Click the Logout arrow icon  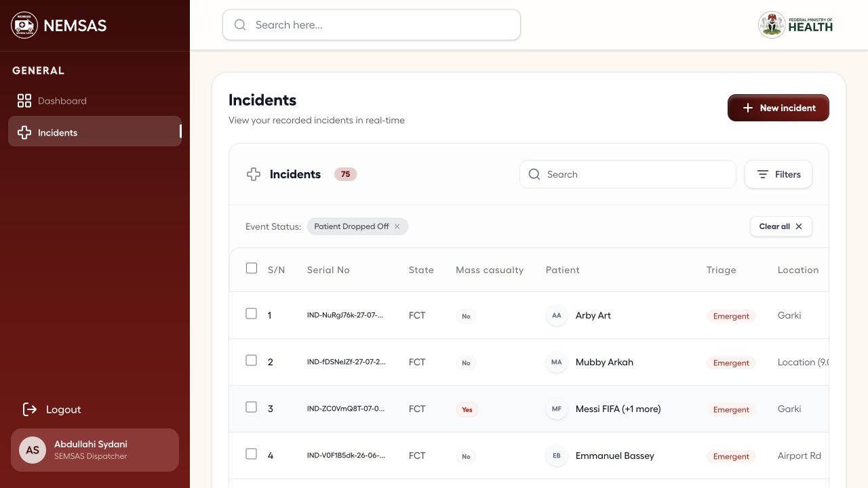(x=30, y=409)
